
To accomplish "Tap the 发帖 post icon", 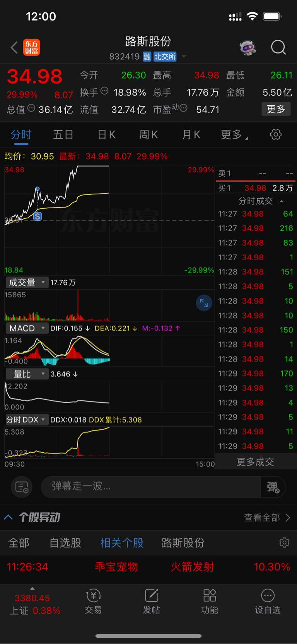I will coord(152,602).
